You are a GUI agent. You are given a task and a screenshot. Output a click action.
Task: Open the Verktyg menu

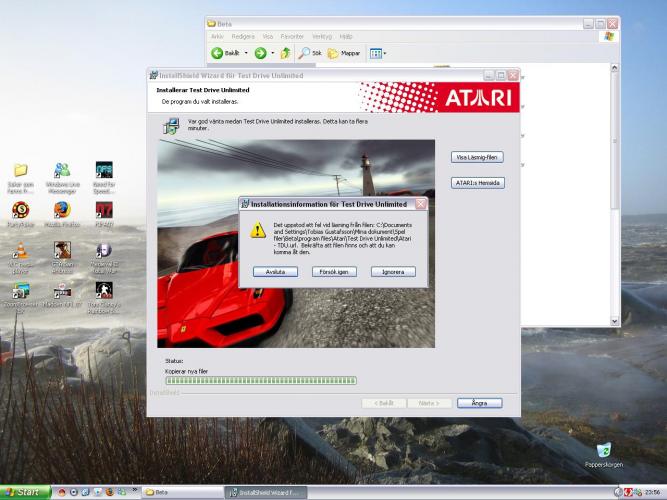(321, 35)
